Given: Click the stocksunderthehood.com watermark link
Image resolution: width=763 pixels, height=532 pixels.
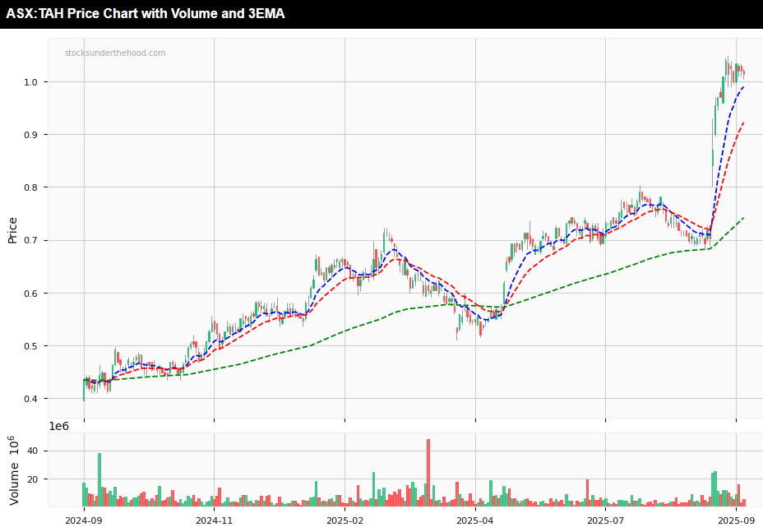Looking at the screenshot, I should (115, 53).
